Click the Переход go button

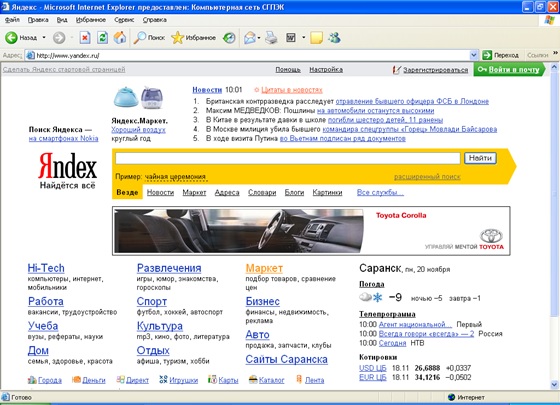tap(500, 55)
